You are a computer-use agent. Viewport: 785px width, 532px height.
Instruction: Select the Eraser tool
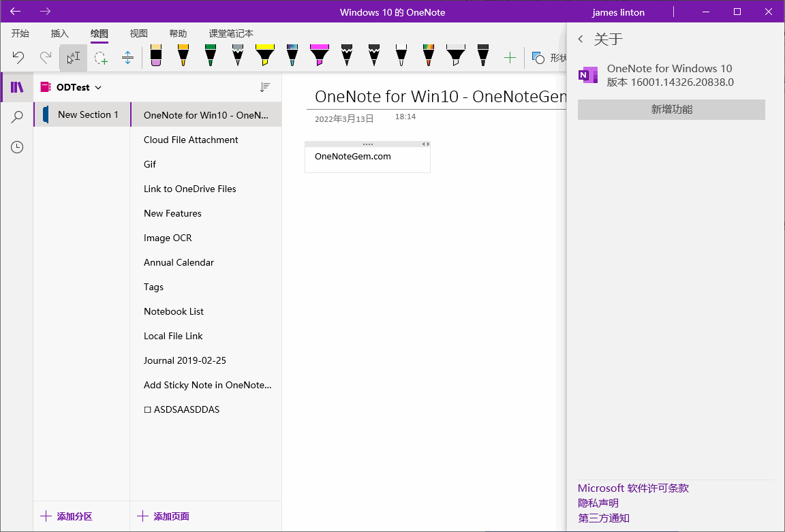pyautogui.click(x=155, y=55)
